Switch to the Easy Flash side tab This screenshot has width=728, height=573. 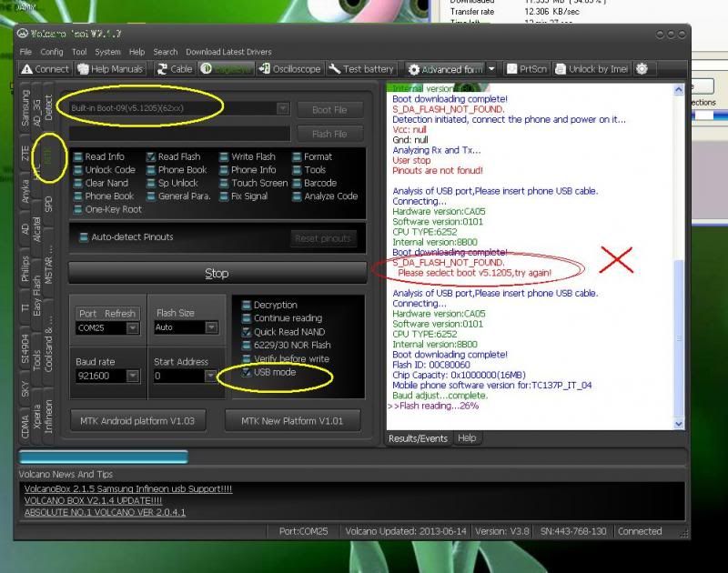36,297
